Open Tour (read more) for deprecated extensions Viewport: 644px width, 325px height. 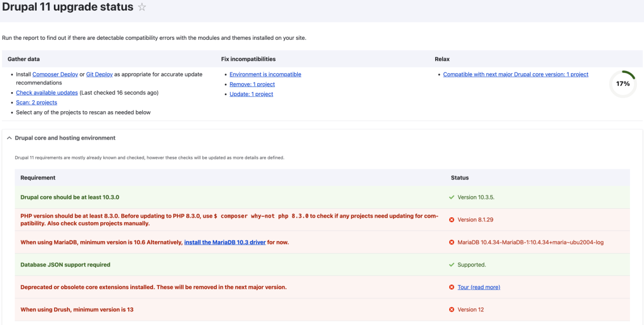(478, 287)
